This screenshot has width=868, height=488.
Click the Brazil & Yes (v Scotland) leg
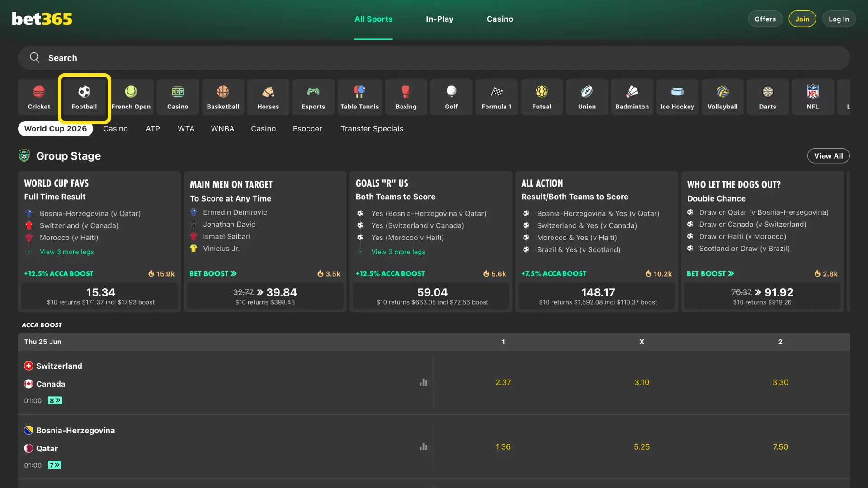[579, 249]
